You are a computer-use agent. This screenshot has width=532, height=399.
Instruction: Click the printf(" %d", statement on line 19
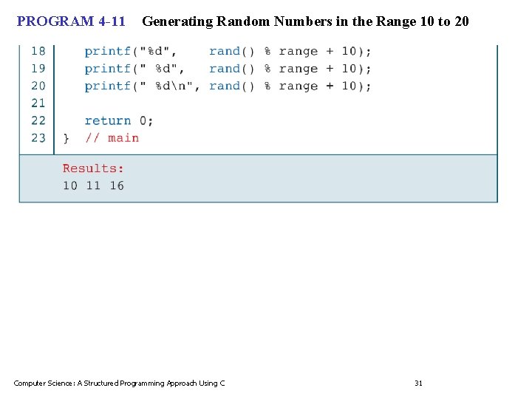(134, 69)
